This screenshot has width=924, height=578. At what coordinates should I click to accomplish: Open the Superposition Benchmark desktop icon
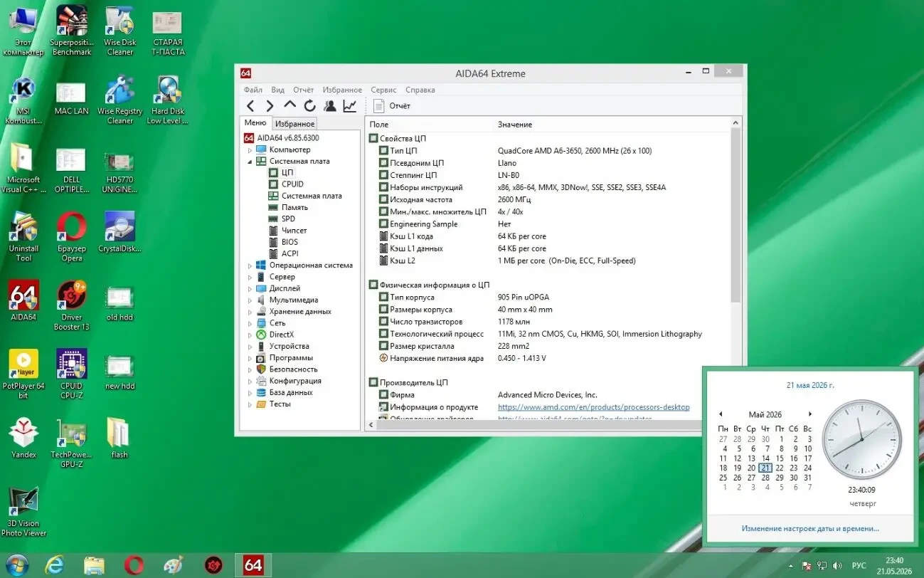(x=71, y=31)
